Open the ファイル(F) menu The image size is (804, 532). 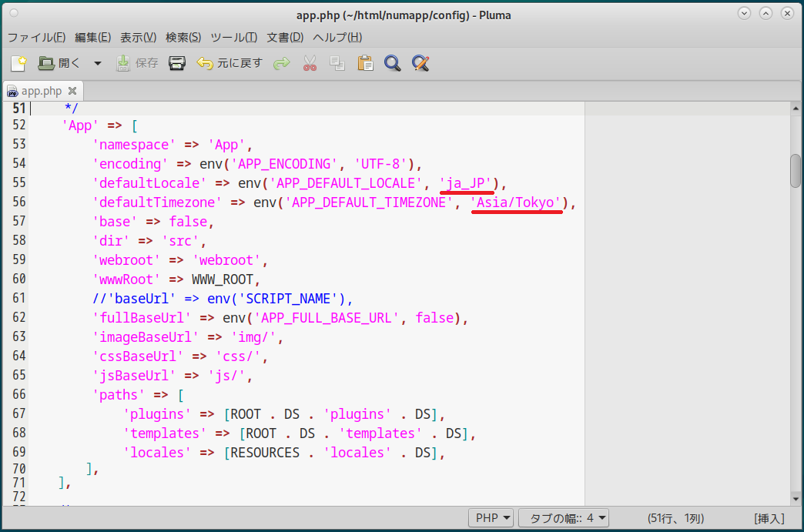pyautogui.click(x=36, y=37)
